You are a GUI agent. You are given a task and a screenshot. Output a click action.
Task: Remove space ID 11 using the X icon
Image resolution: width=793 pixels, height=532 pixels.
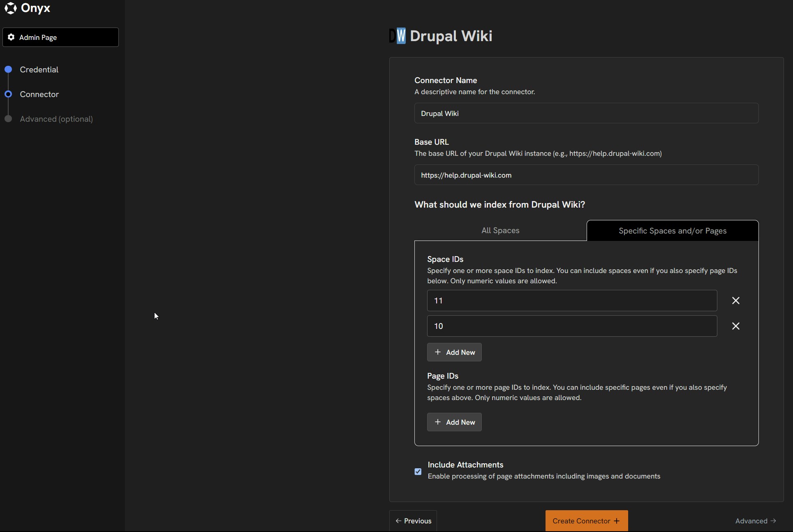(x=735, y=301)
